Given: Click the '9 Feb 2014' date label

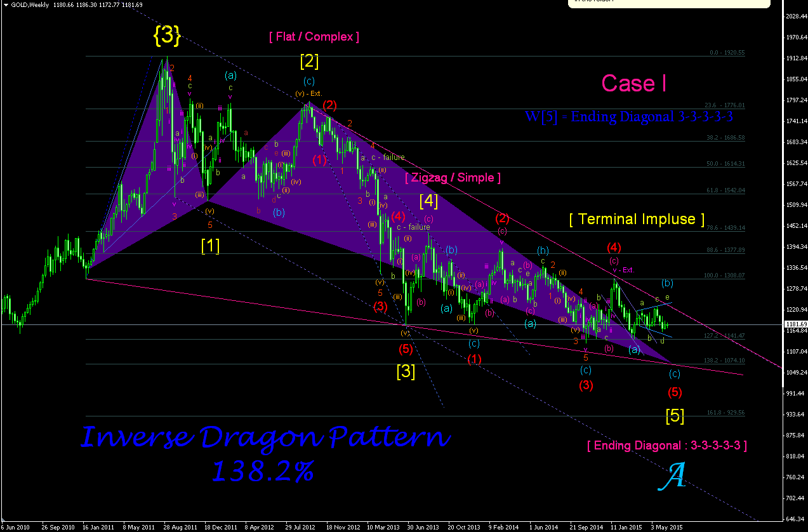Looking at the screenshot, I should 504,527.
